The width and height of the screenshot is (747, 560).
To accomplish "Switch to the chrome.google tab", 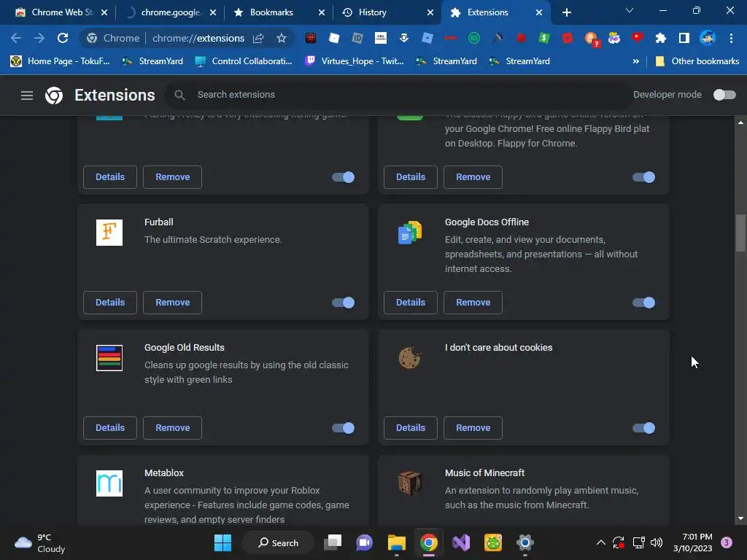I will [170, 12].
